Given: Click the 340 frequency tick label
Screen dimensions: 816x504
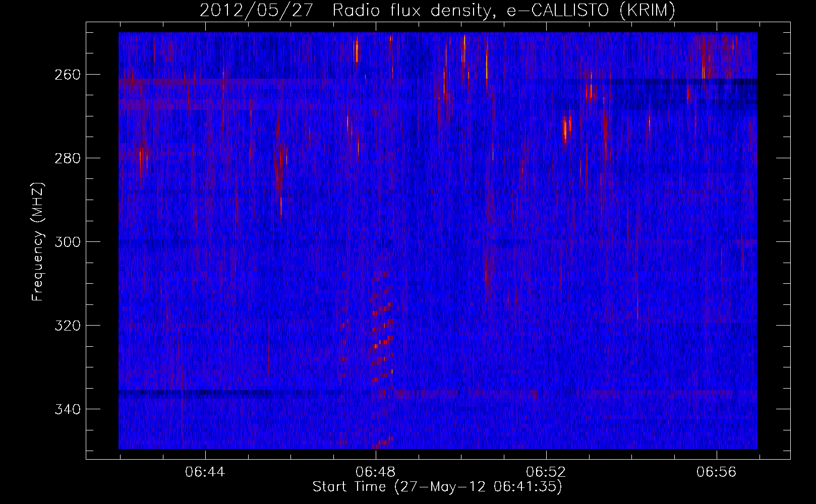Looking at the screenshot, I should click(x=67, y=409).
